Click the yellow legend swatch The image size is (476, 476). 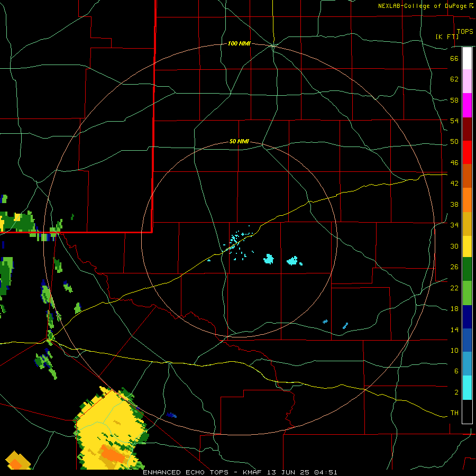click(467, 246)
